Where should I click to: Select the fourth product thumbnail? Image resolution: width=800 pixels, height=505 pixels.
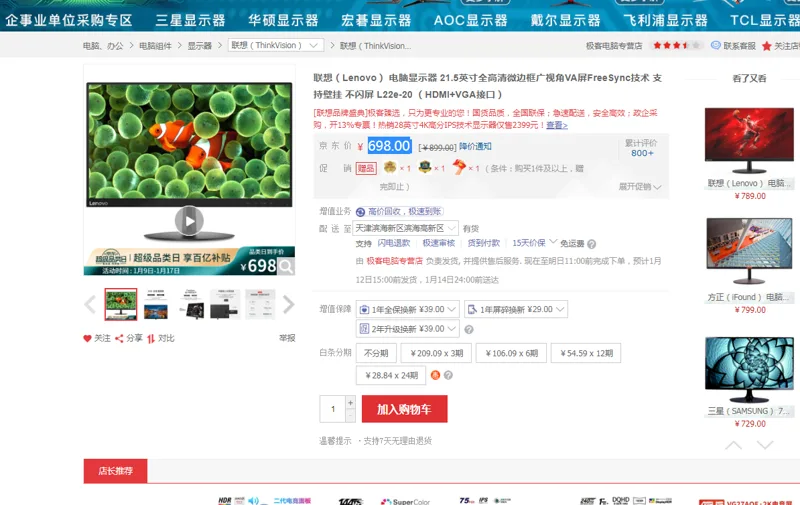(225, 305)
